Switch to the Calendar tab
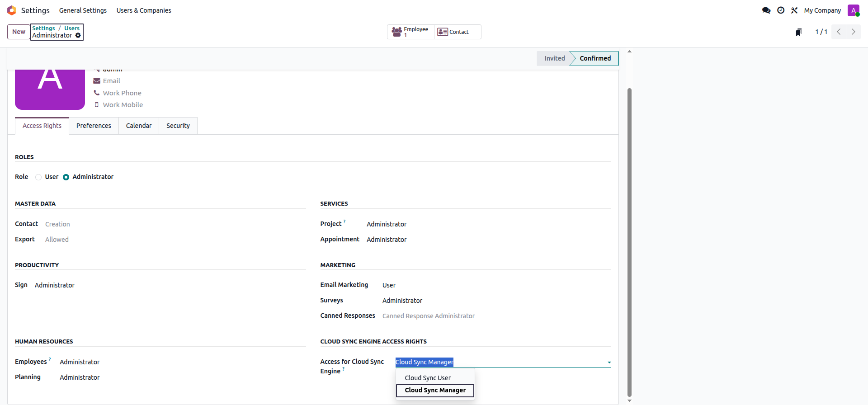This screenshot has width=868, height=405. tap(139, 126)
